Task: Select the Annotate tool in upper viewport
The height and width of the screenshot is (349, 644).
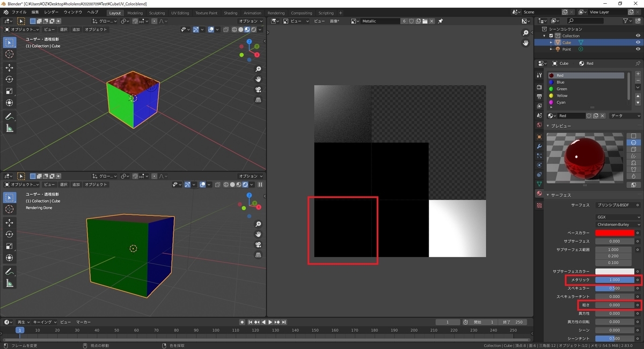Action: tap(9, 117)
